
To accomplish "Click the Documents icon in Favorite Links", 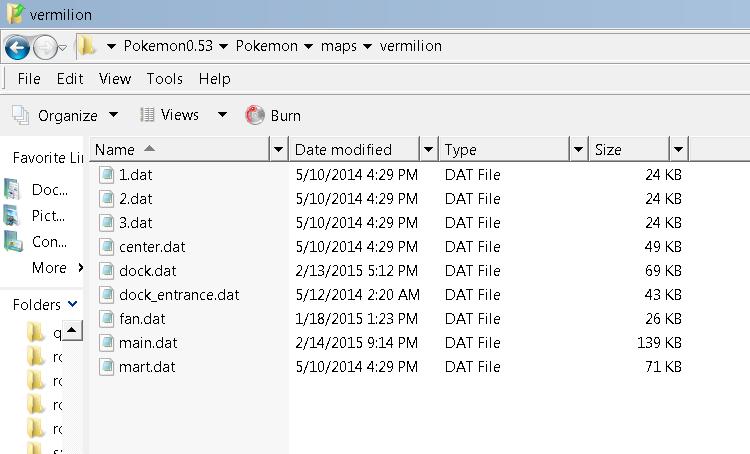I will pos(13,190).
